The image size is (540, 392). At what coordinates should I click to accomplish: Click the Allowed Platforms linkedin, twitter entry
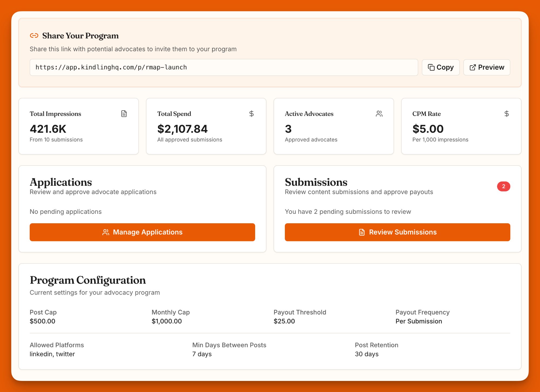click(x=52, y=354)
